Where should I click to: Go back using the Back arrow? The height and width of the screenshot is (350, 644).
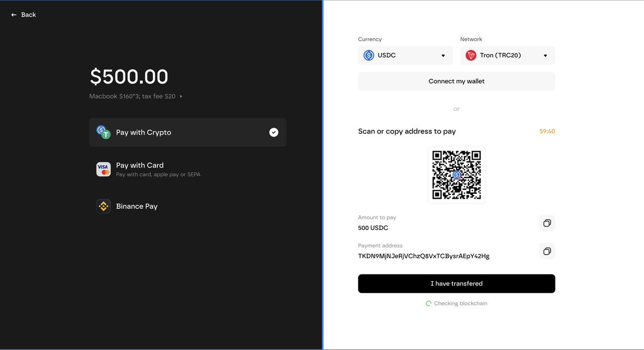[x=23, y=14]
